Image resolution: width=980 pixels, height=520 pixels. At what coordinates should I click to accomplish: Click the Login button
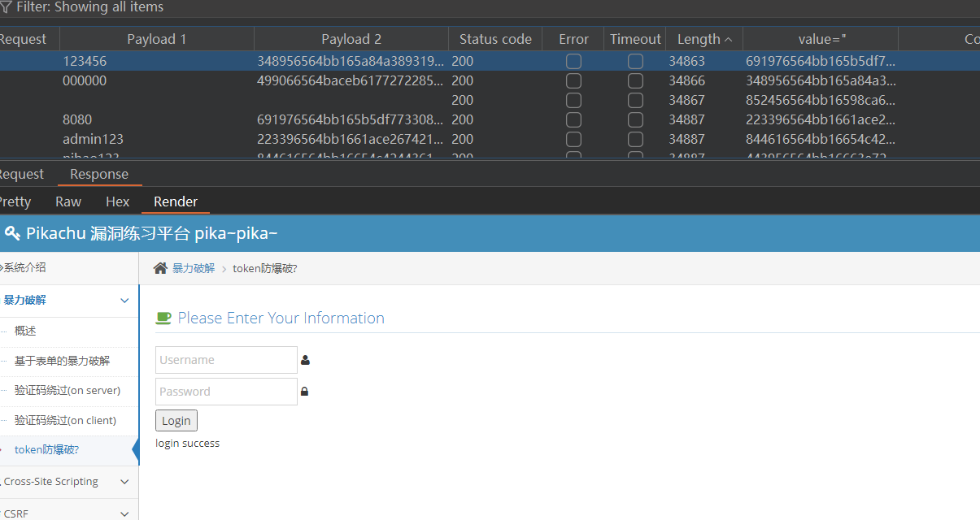tap(176, 420)
